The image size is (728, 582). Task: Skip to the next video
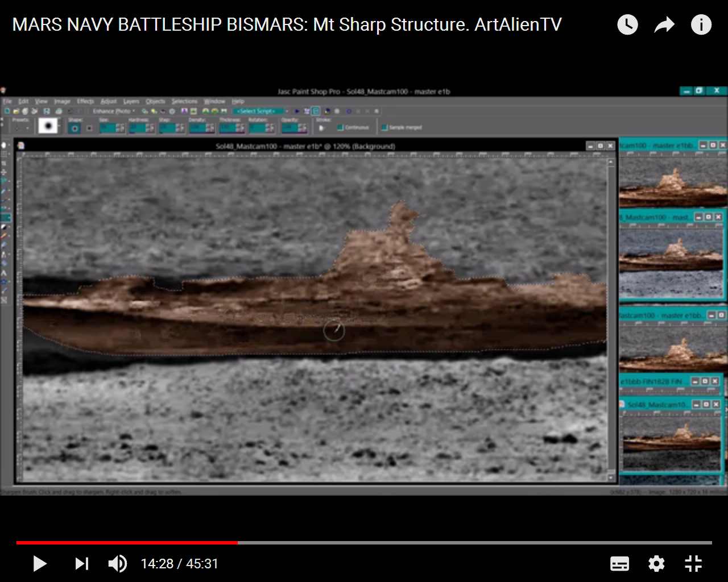[x=82, y=563]
